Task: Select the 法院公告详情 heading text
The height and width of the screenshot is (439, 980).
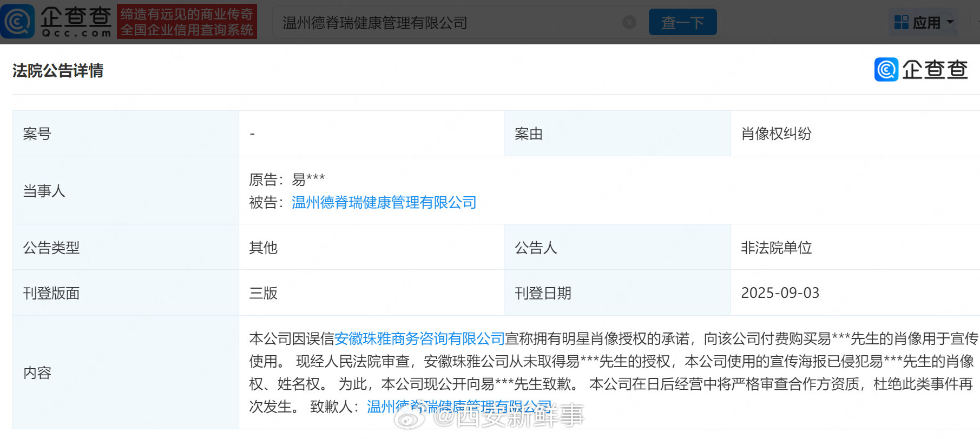Action: pos(58,71)
